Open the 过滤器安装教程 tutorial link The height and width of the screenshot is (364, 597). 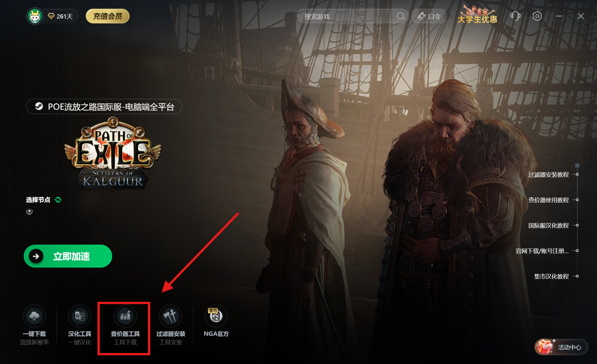[548, 175]
